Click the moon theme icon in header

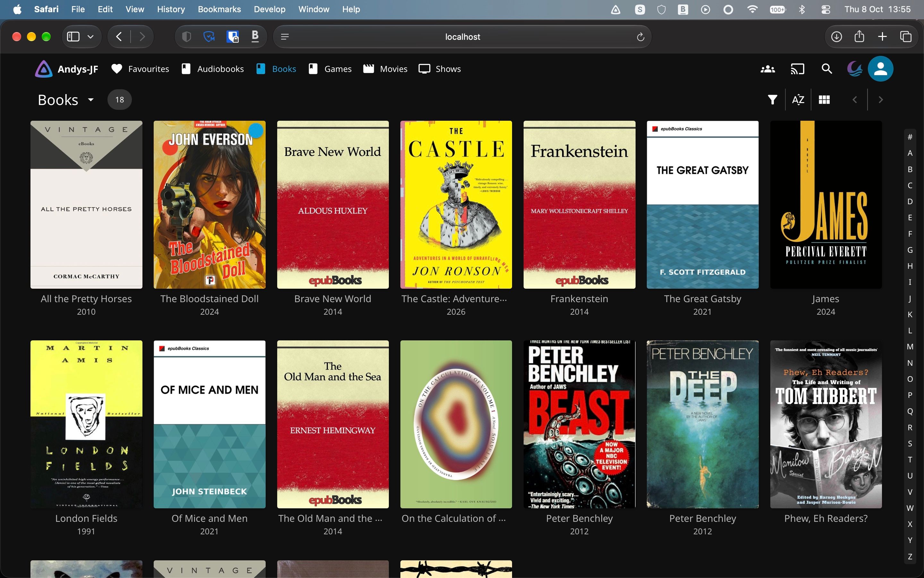point(854,69)
